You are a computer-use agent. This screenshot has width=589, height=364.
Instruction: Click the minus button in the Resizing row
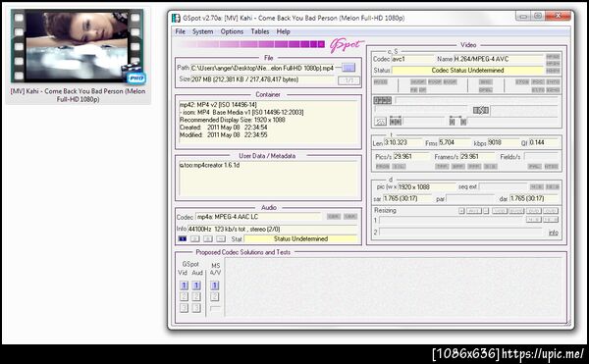coord(486,211)
